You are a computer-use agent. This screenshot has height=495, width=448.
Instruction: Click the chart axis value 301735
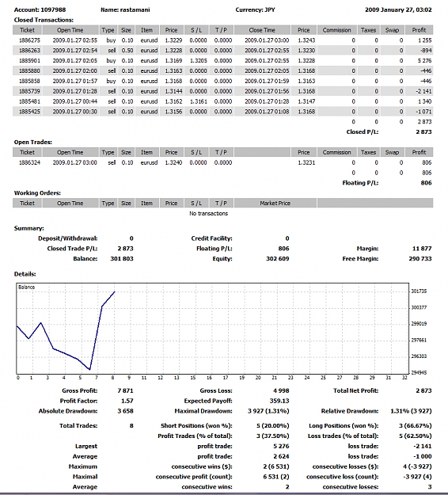(x=419, y=291)
